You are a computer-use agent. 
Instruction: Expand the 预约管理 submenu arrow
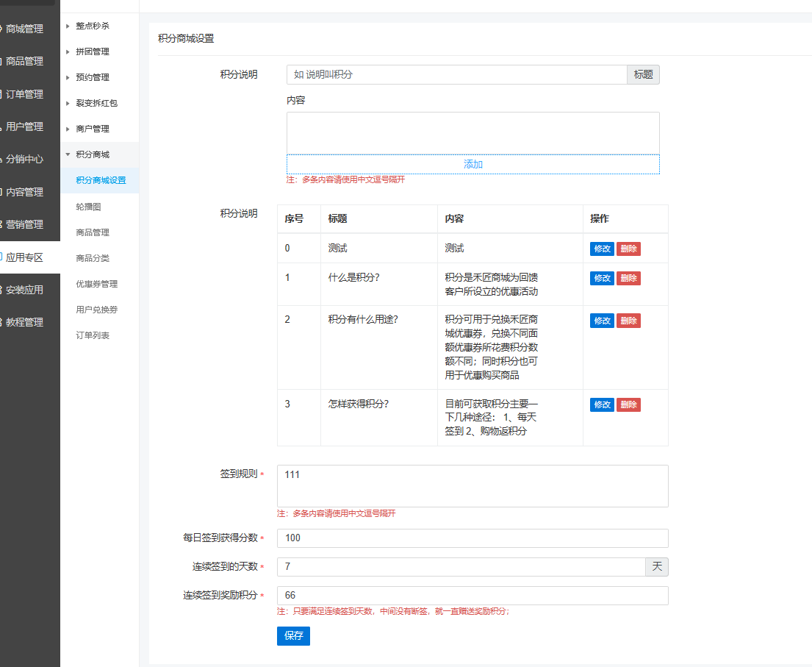coord(68,78)
